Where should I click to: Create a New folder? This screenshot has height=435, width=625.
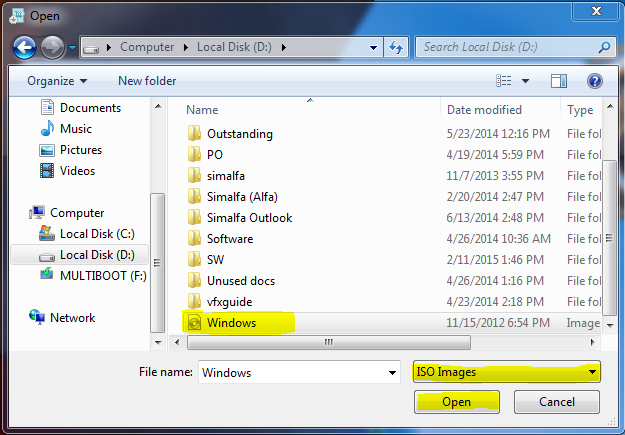(147, 81)
